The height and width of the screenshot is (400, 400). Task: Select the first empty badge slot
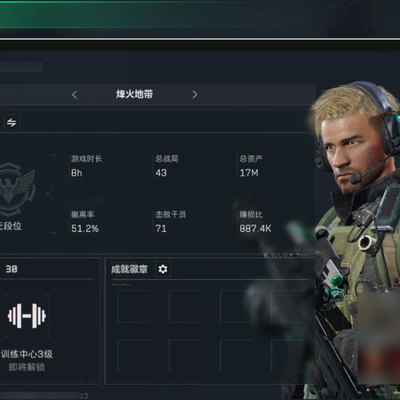click(x=134, y=306)
